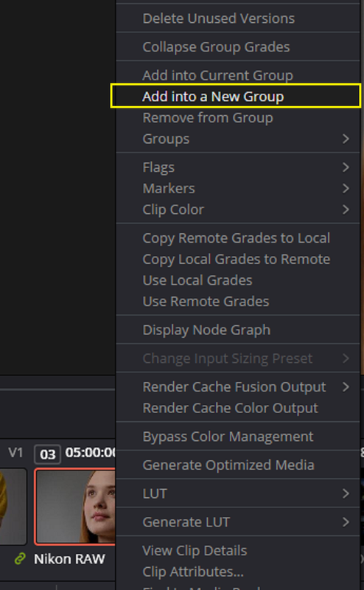Open the Clip Color submenu

point(238,209)
